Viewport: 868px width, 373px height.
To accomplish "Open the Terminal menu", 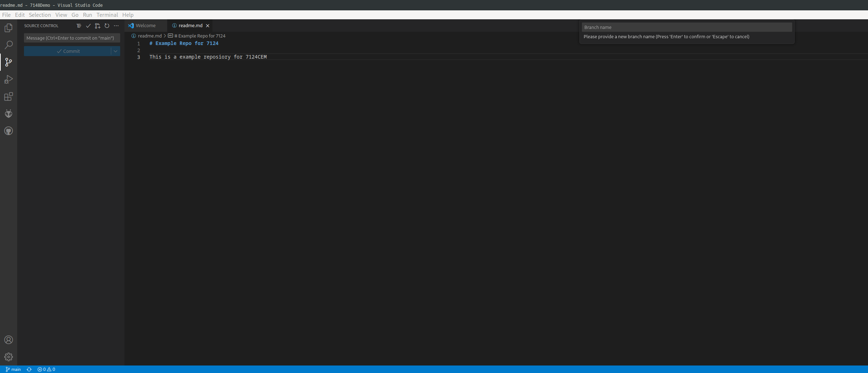I will tap(107, 15).
